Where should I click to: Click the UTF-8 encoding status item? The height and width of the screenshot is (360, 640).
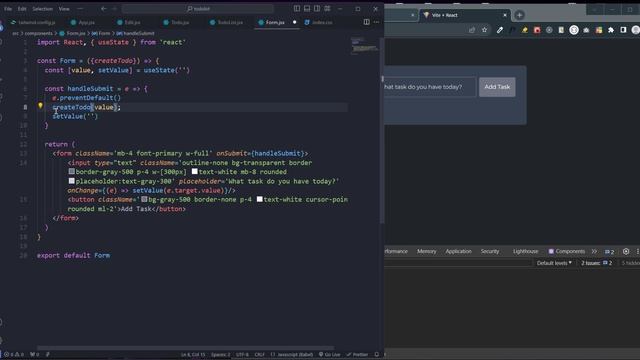242,354
